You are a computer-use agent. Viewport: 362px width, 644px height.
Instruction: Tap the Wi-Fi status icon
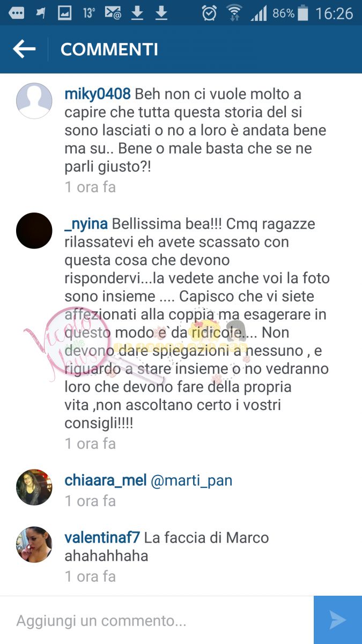pyautogui.click(x=234, y=13)
